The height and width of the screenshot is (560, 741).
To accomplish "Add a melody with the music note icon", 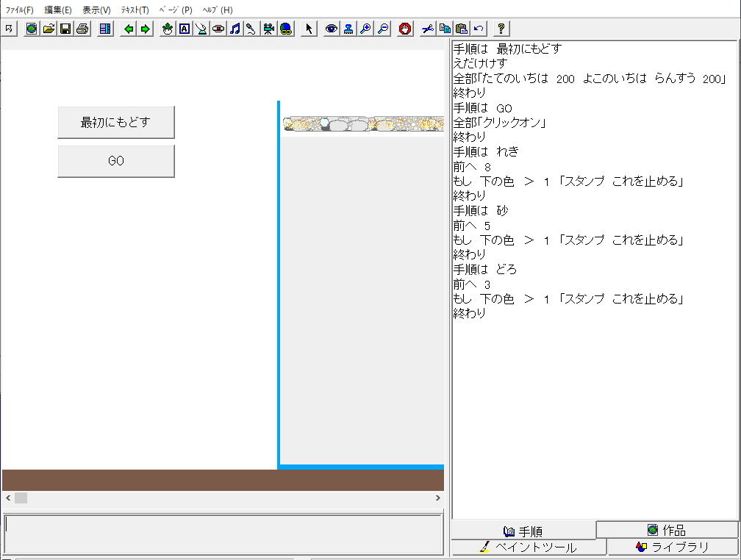I will (x=235, y=29).
